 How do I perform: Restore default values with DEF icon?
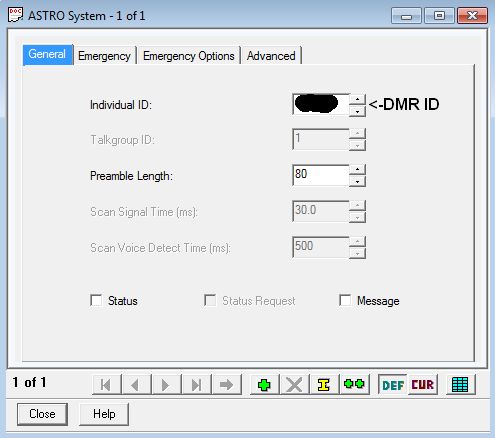pos(393,385)
